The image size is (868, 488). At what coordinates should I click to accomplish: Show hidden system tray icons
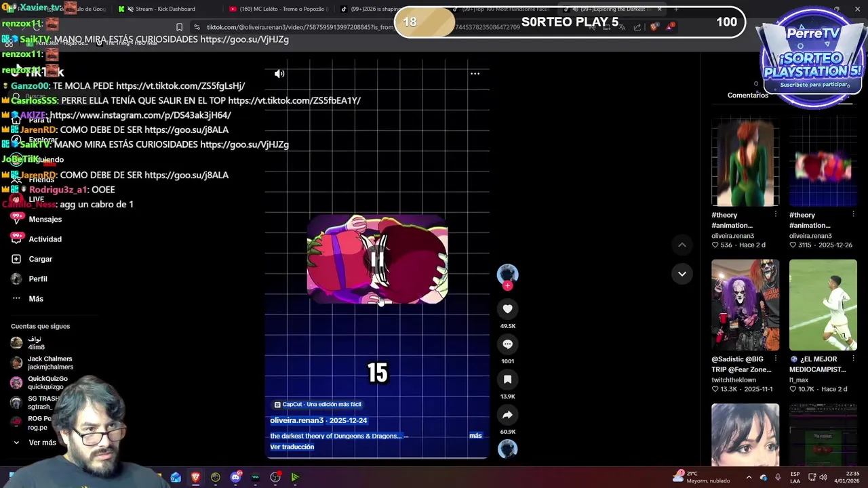pos(749,477)
